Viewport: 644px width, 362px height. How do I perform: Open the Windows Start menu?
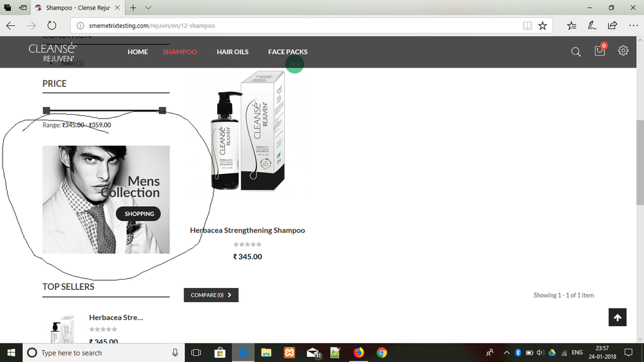click(11, 352)
